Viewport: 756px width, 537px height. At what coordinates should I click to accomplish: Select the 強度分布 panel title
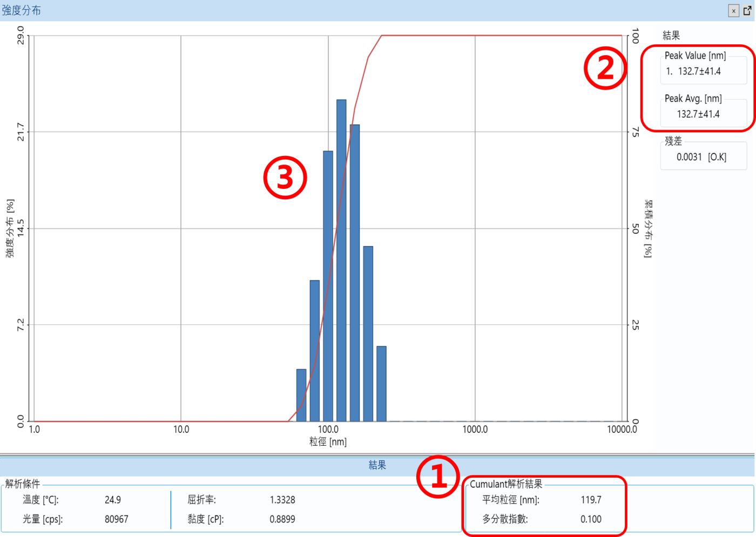[x=22, y=10]
